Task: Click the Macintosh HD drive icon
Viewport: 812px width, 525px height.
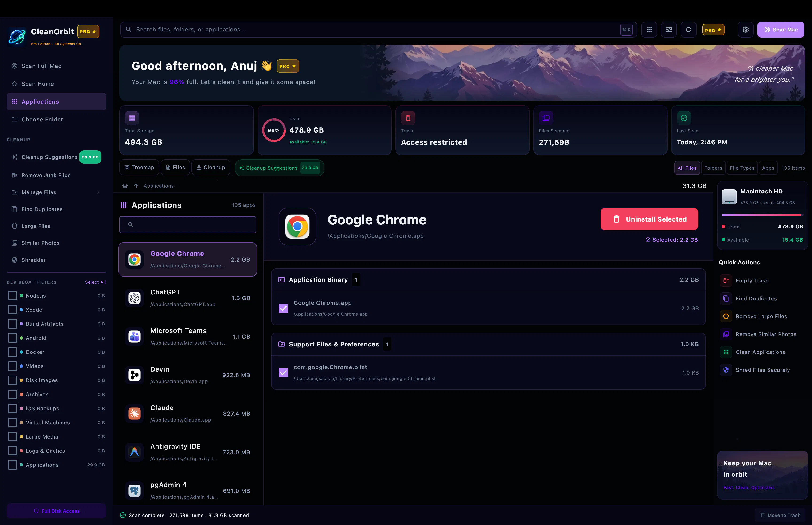Action: tap(729, 197)
